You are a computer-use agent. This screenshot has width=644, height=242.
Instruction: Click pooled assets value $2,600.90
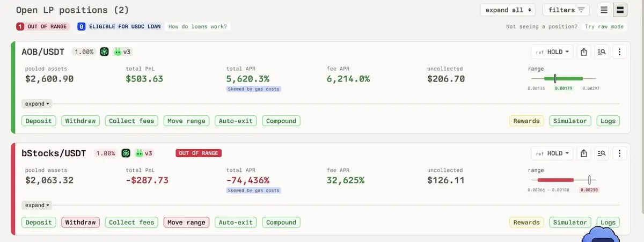click(49, 79)
